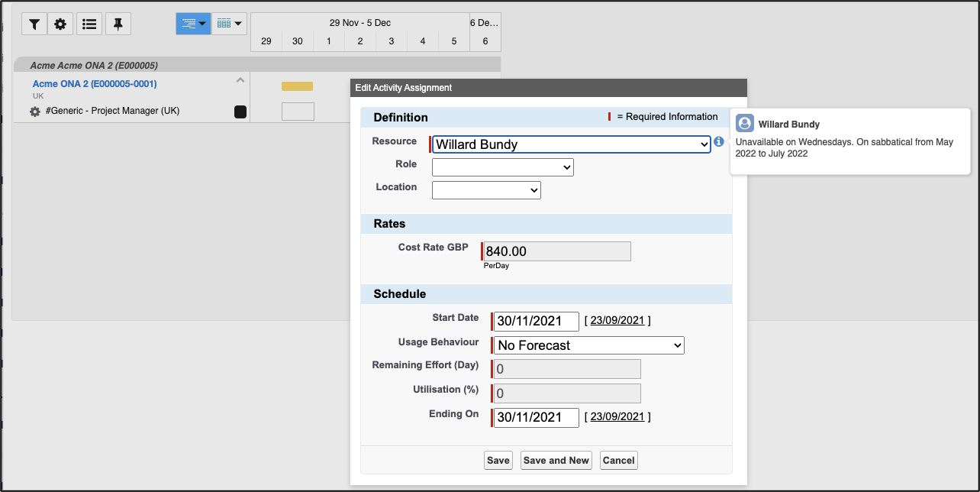Save the activity assignment
Image resolution: width=980 pixels, height=492 pixels.
tap(498, 460)
